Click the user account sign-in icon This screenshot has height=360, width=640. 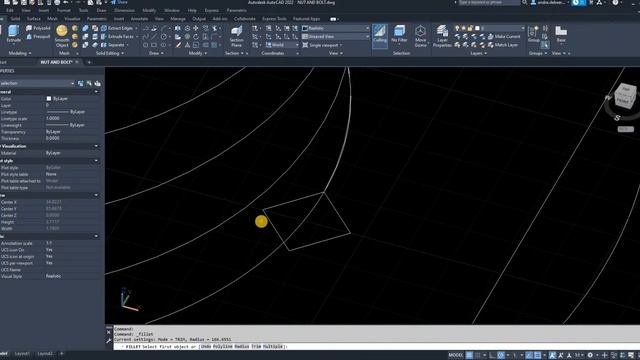coord(533,2)
